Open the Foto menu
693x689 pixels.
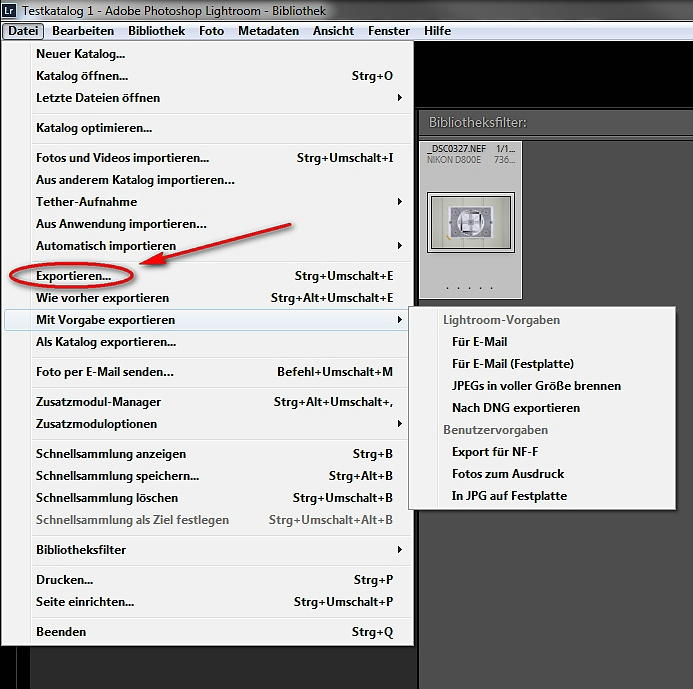pos(211,31)
